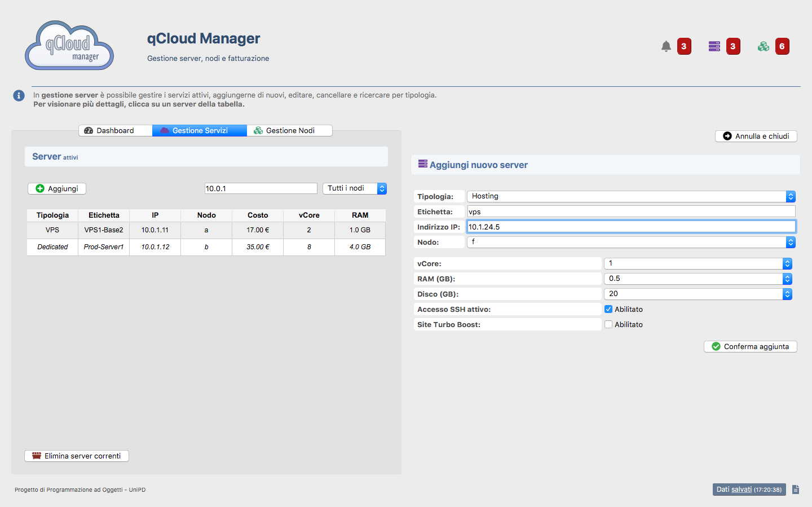Open the Tipologia dropdown
This screenshot has height=507, width=812.
(x=630, y=196)
